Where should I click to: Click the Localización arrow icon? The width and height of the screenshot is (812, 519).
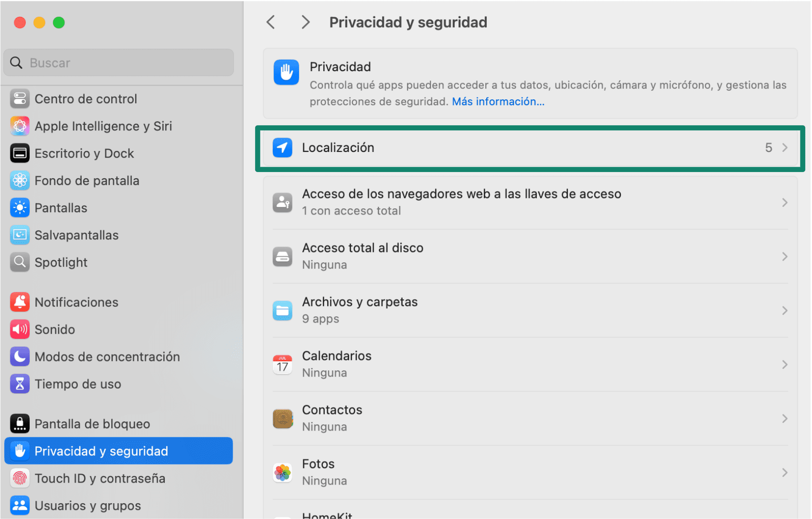pos(283,148)
